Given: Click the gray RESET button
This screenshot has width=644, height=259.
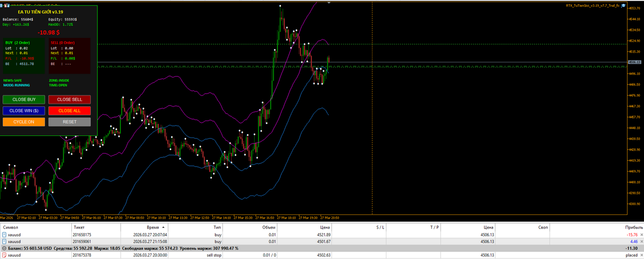Looking at the screenshot, I should pos(69,122).
